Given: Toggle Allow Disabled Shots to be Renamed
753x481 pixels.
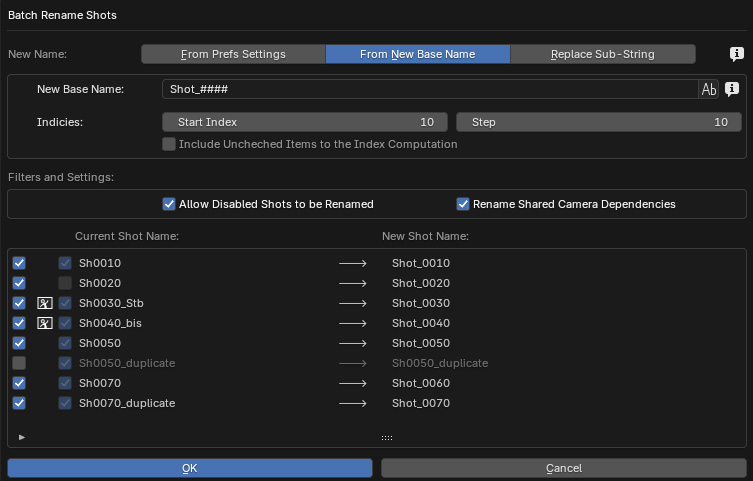Looking at the screenshot, I should pos(169,204).
